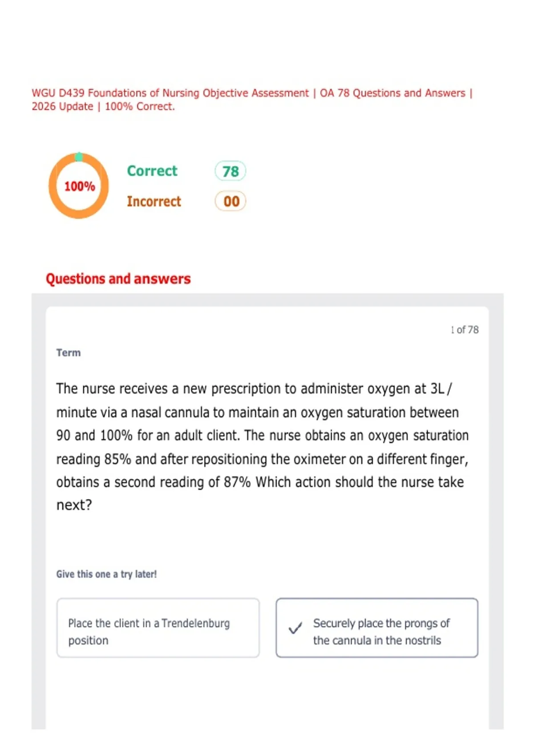Choose 'Place the client in a Trendelenburg position'

tap(158, 628)
